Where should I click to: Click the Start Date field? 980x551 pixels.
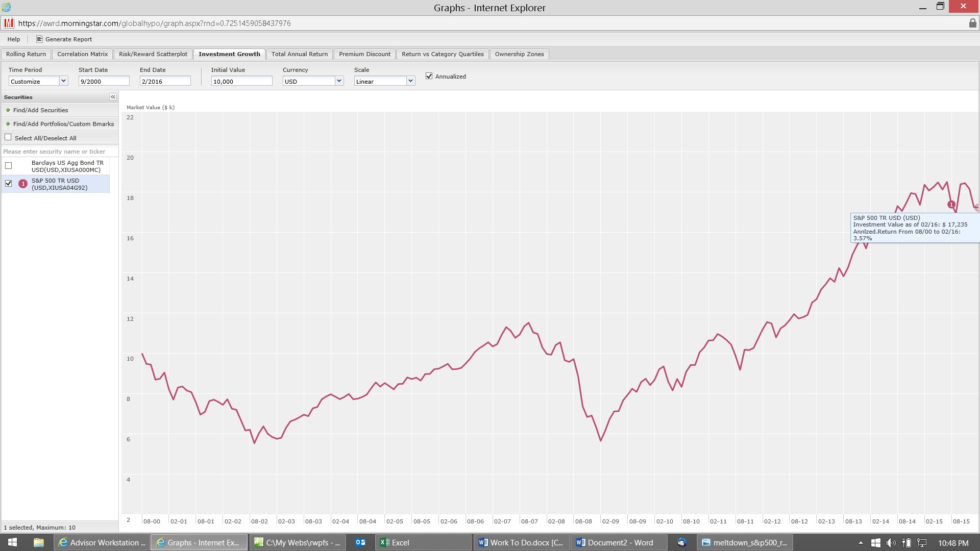(104, 81)
